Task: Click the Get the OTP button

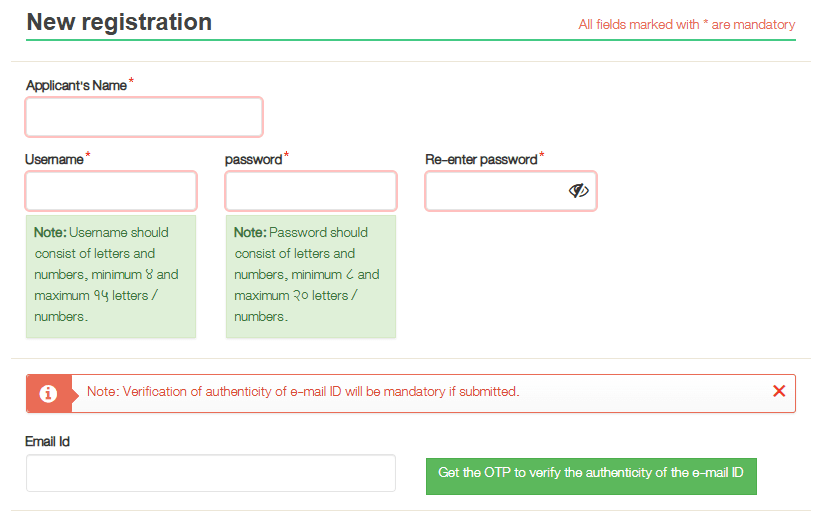Action: coord(590,473)
